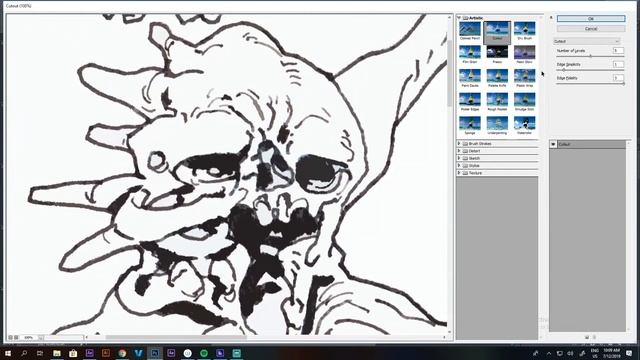The image size is (640, 360).
Task: Expand the Brush Strokes filter folder
Action: [459, 144]
